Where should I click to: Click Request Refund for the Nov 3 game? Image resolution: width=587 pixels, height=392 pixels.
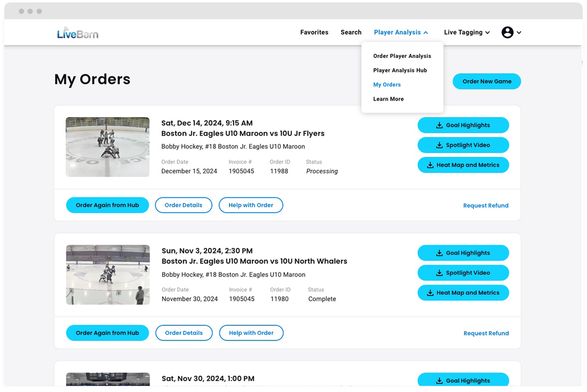click(x=486, y=333)
